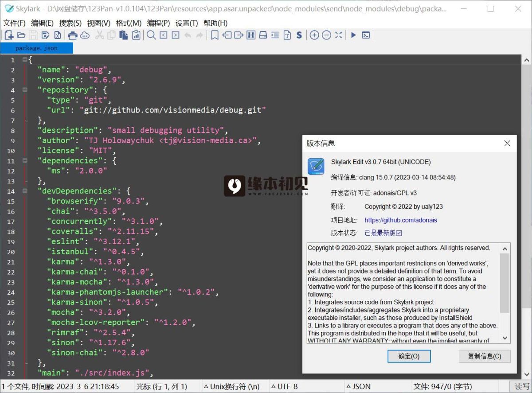Screen dimensions: 532x393
Task: Click the editor scrollbar down arrow
Action: coord(527,374)
